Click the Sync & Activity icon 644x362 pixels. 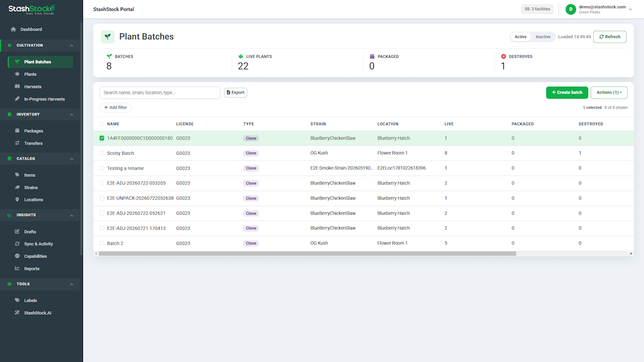click(18, 244)
